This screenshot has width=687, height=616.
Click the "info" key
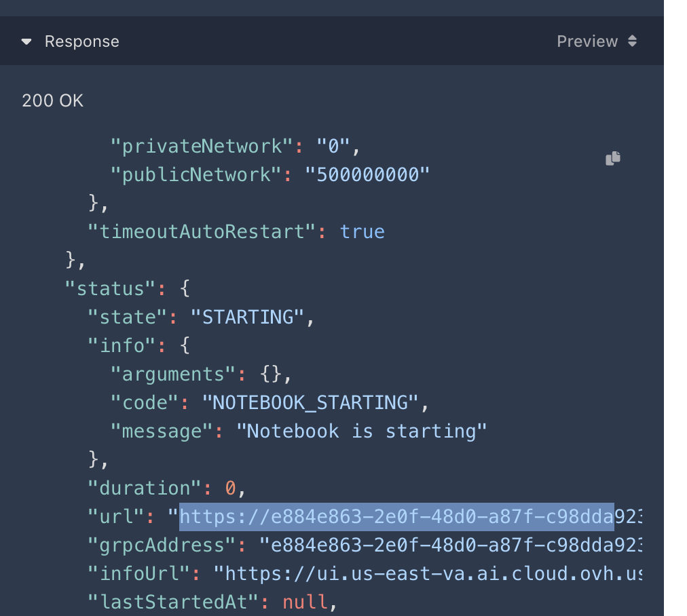pyautogui.click(x=122, y=345)
